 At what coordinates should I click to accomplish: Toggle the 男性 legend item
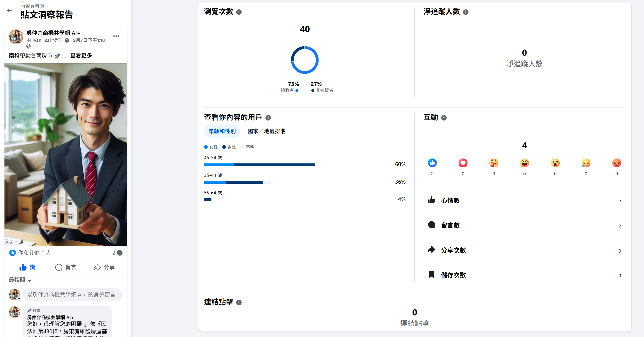[229, 147]
